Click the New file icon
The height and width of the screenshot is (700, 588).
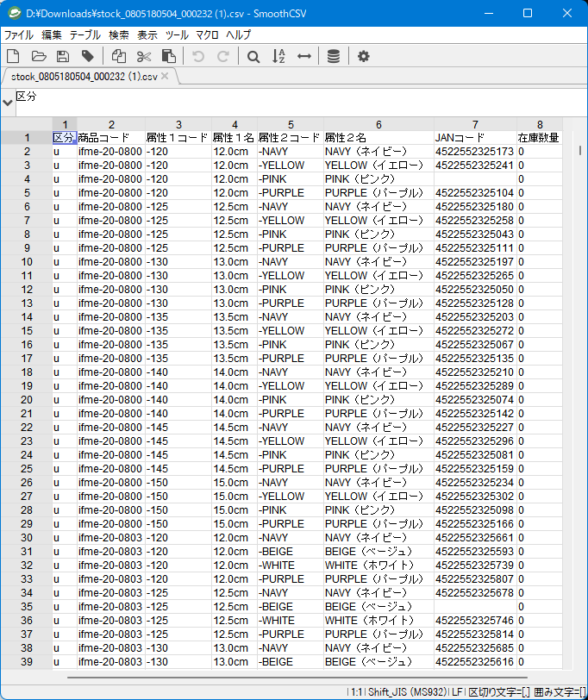[13, 56]
